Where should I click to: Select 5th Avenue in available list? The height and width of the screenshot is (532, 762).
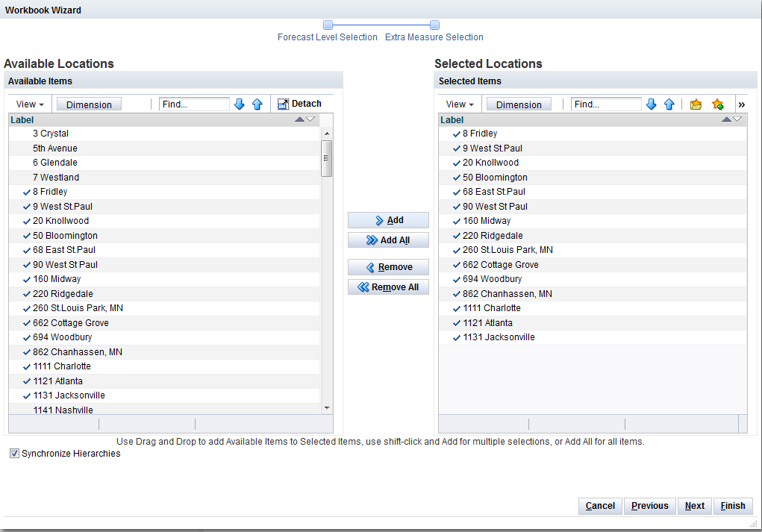point(164,148)
